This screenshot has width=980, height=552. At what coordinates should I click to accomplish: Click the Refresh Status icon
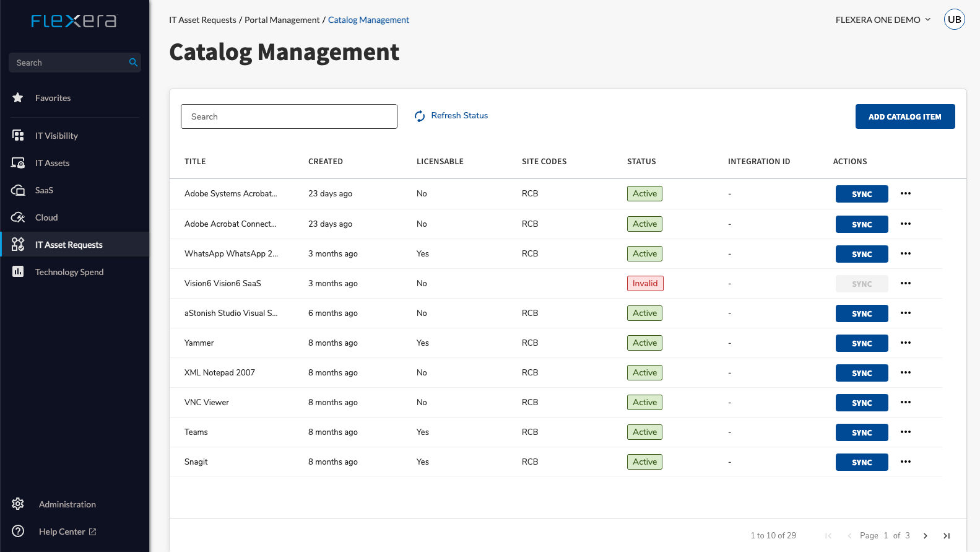point(420,116)
